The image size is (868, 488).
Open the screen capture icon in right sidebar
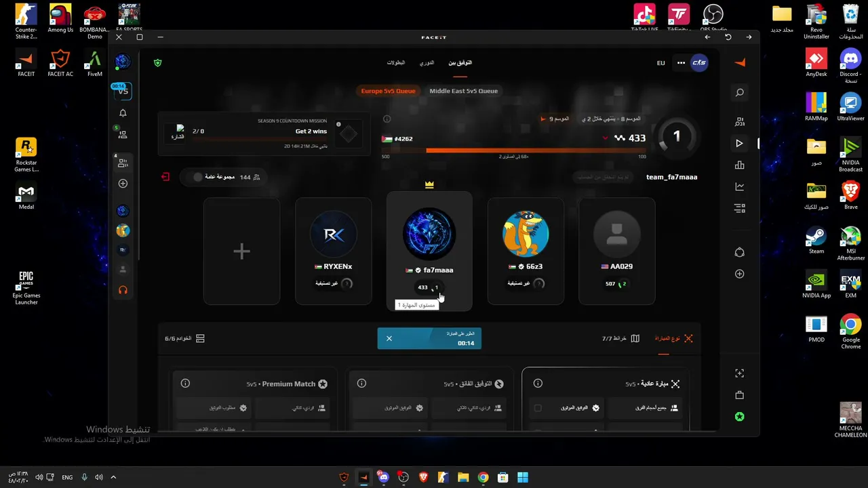pyautogui.click(x=740, y=373)
